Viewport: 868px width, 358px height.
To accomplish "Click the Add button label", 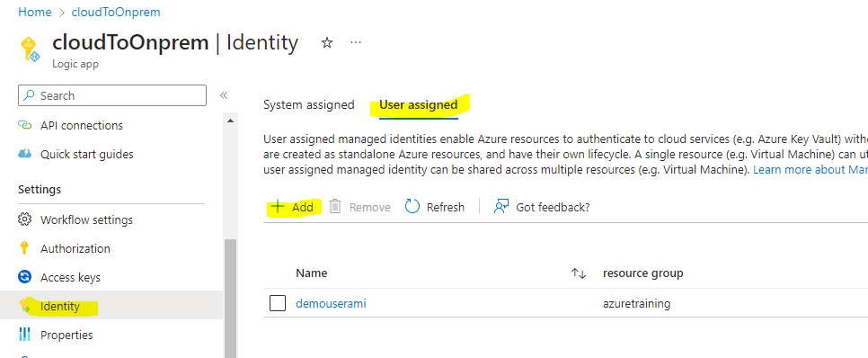I will click(x=303, y=207).
